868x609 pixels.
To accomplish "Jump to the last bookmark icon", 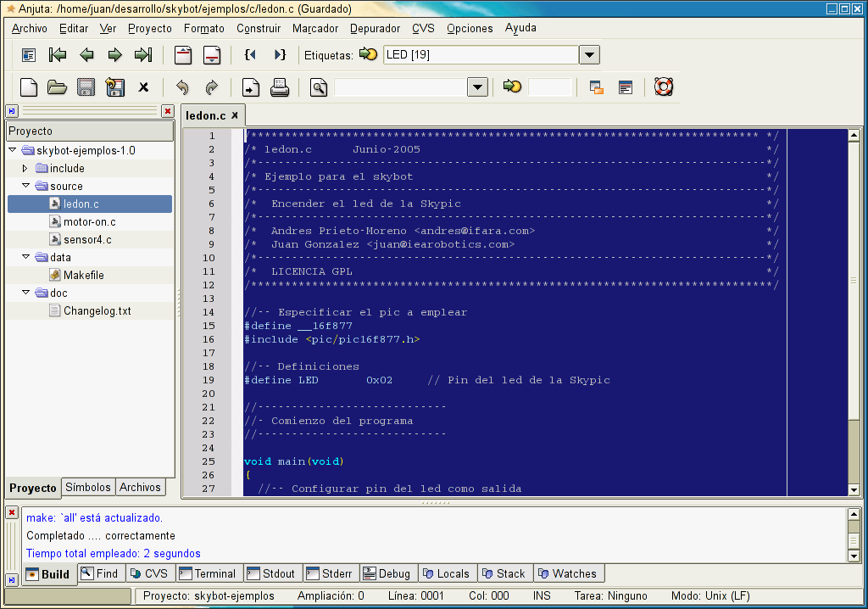I will point(142,55).
